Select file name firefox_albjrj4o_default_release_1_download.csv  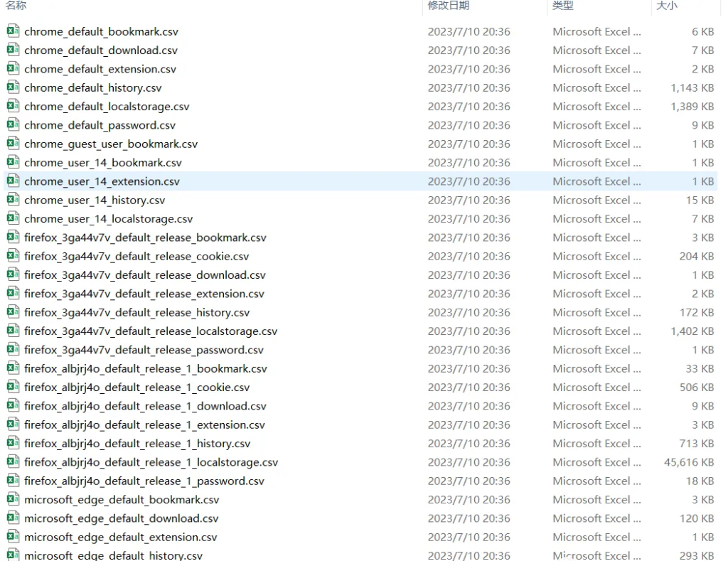coord(145,407)
